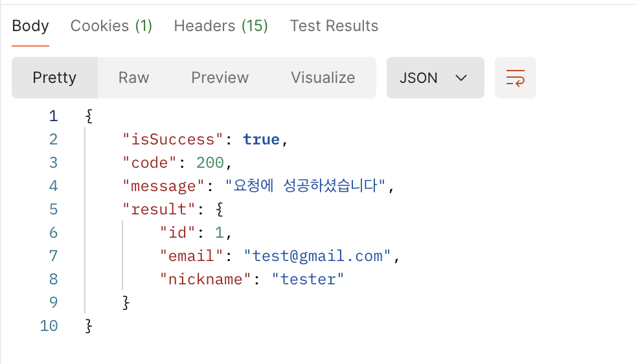636x364 pixels.
Task: Select the Raw view mode
Action: [133, 78]
